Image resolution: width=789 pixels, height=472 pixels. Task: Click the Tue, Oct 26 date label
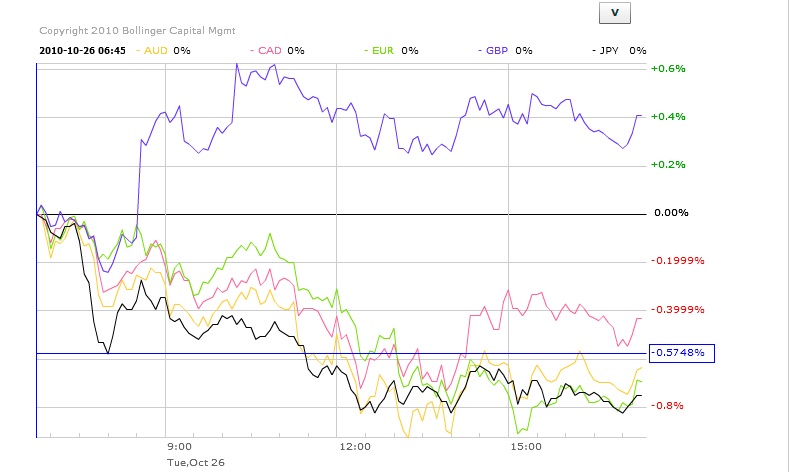[x=194, y=461]
